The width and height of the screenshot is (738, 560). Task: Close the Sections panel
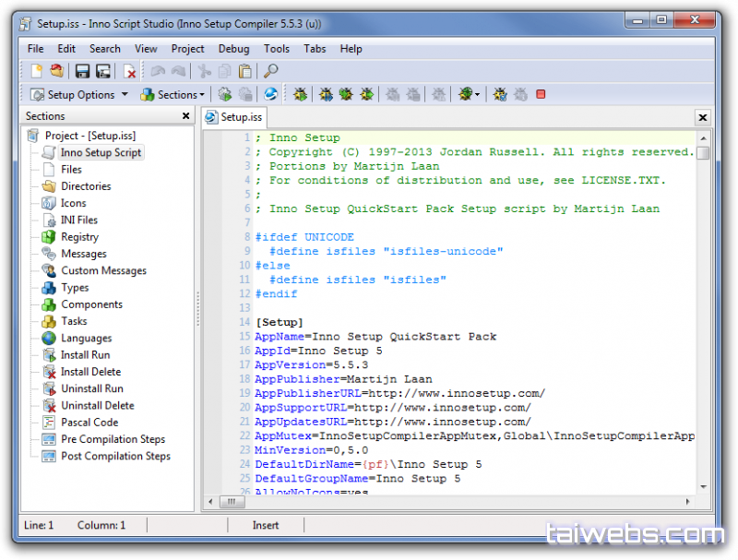pos(186,116)
